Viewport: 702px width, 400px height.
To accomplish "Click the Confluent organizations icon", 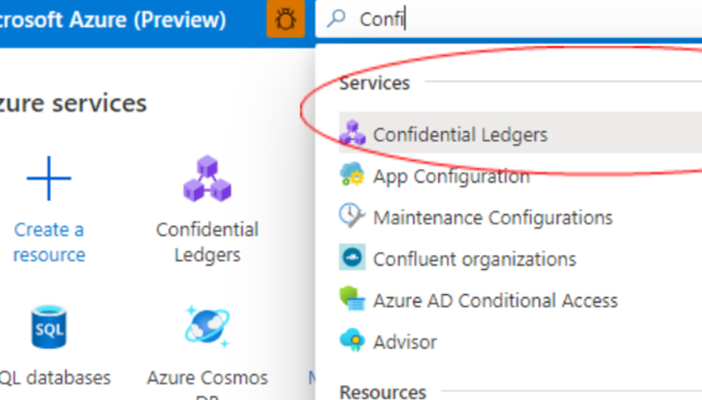I will (352, 257).
